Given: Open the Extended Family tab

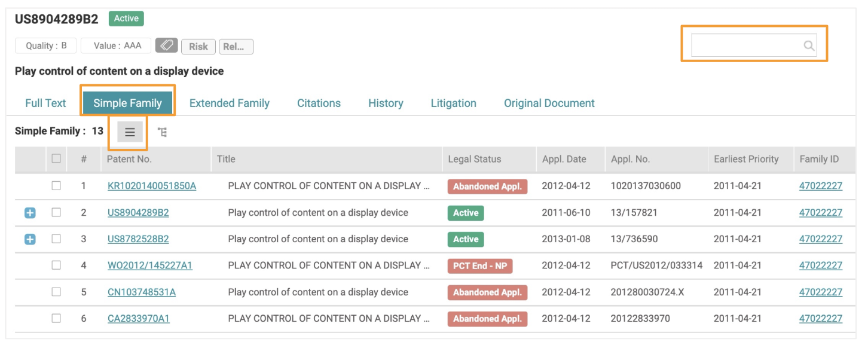Looking at the screenshot, I should coord(230,103).
